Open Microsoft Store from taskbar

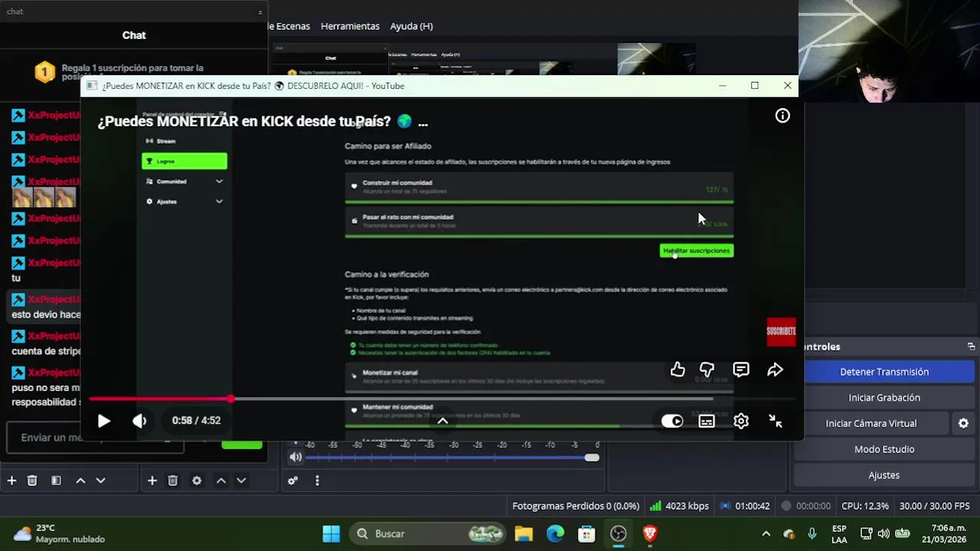[x=586, y=533]
